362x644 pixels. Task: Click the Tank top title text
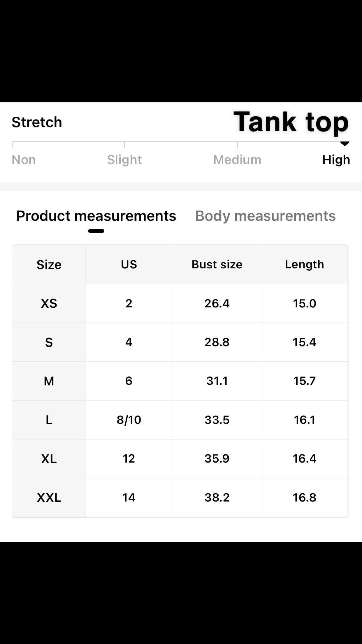click(291, 122)
